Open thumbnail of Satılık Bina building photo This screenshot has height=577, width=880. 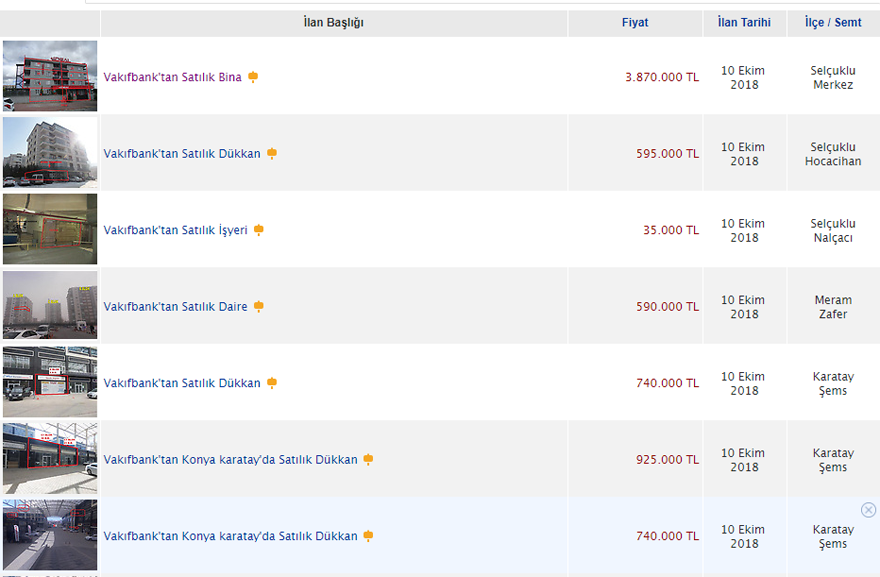(x=50, y=76)
